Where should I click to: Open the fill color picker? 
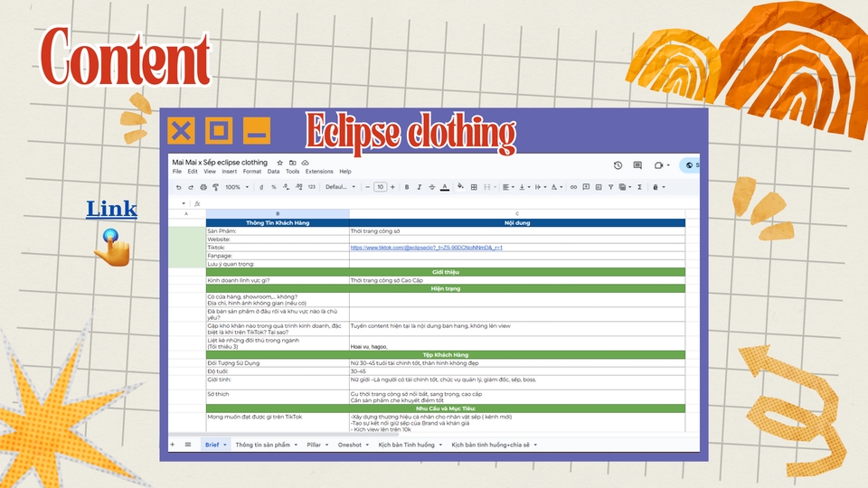(x=460, y=187)
